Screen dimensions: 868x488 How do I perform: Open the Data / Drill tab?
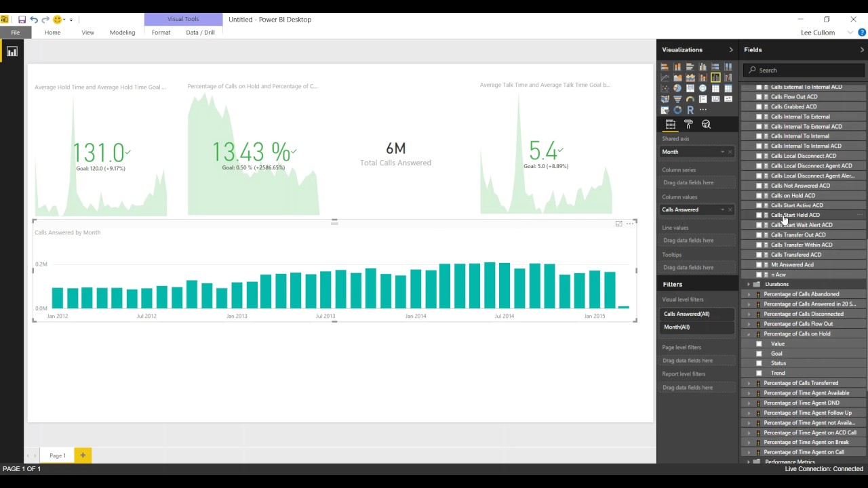pos(200,33)
